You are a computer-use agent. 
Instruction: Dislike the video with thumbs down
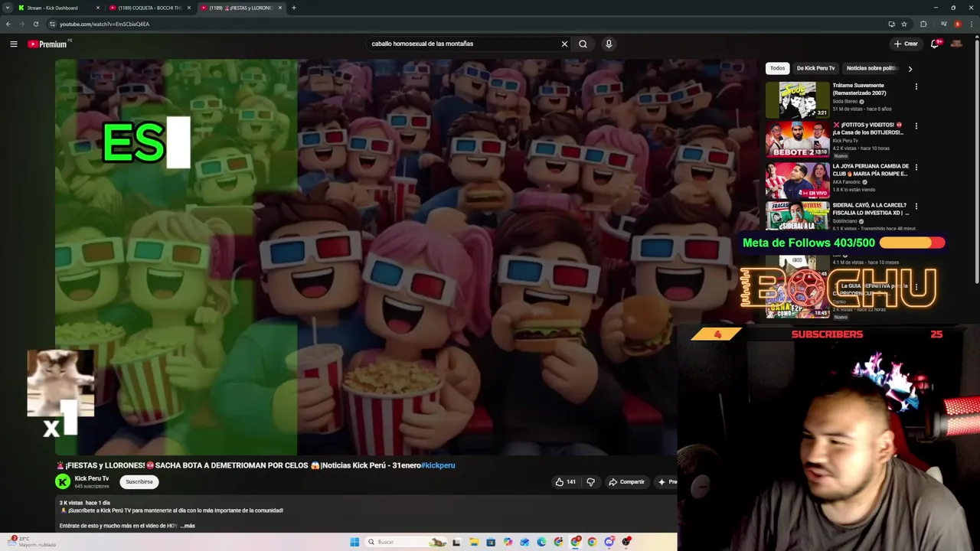(x=590, y=481)
